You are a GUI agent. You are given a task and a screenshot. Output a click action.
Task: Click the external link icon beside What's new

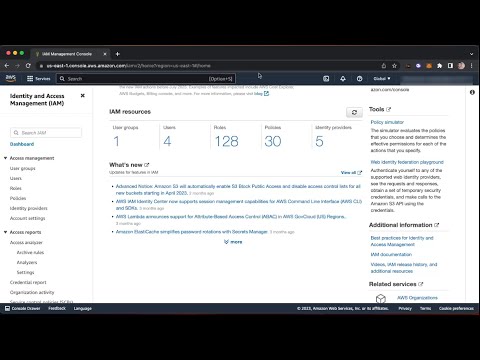(147, 165)
